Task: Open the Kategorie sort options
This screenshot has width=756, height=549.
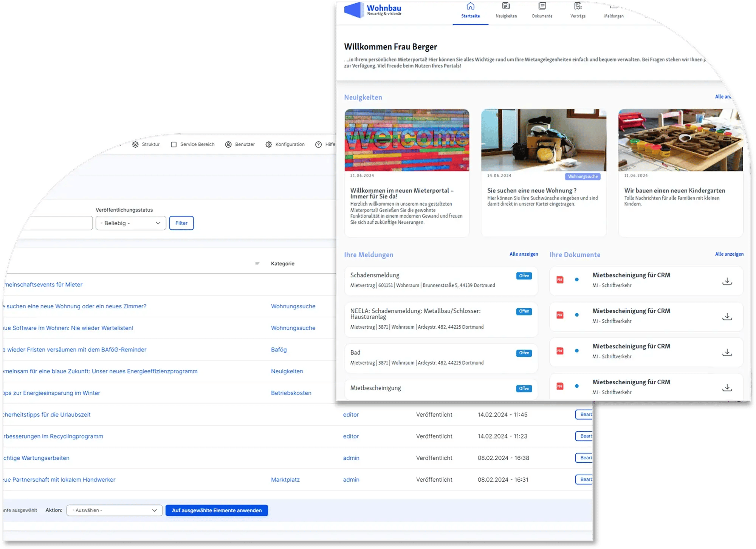Action: click(258, 263)
